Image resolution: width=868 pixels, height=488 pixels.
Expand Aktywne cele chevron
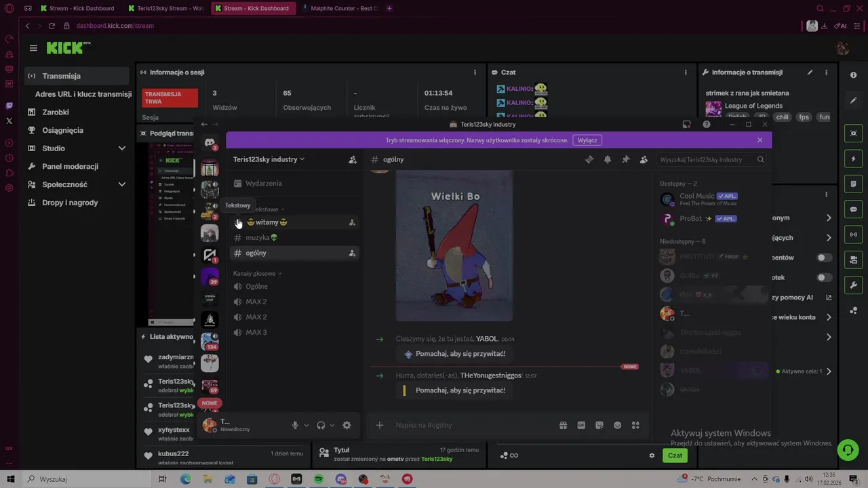(x=829, y=371)
